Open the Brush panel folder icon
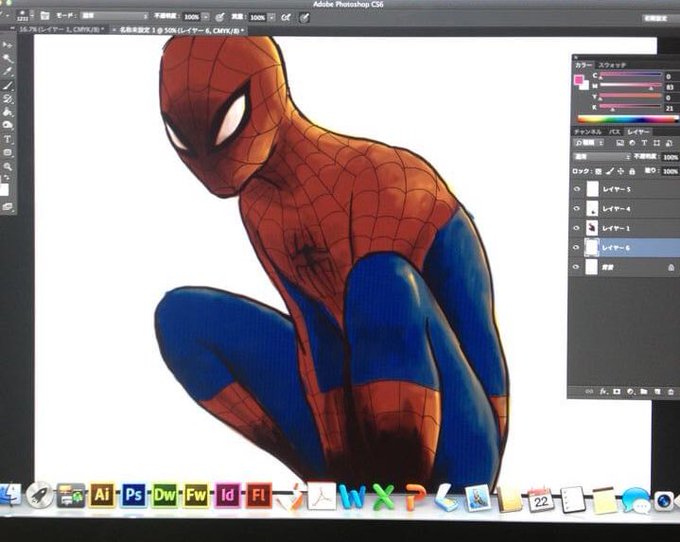Screen dimensions: 680x542 [45, 16]
